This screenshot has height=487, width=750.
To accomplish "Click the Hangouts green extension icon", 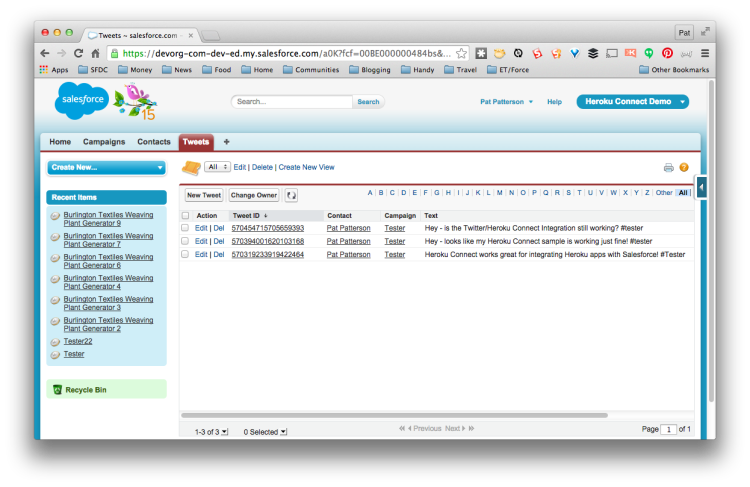I will pos(649,53).
